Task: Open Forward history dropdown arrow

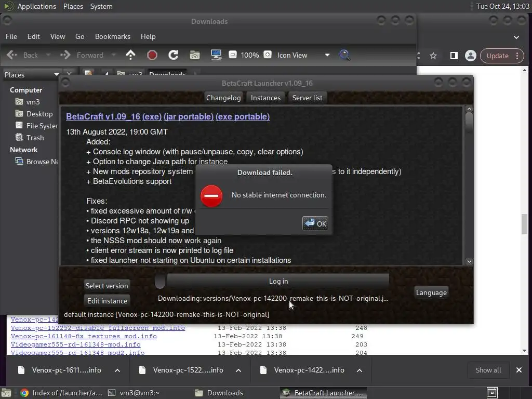Action: pos(114,55)
